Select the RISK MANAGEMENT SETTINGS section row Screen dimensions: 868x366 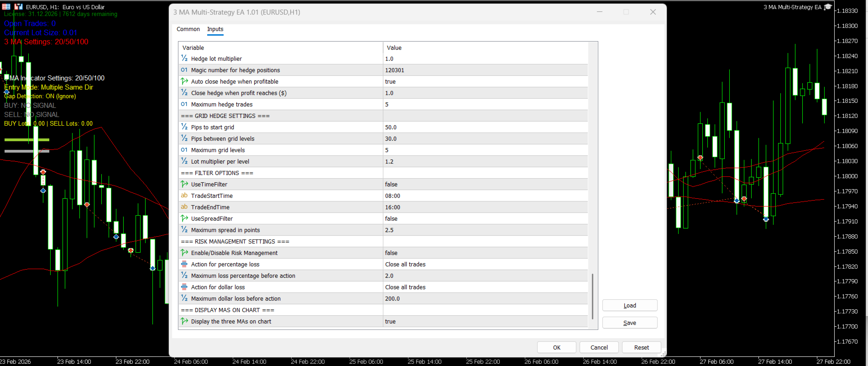click(x=383, y=241)
